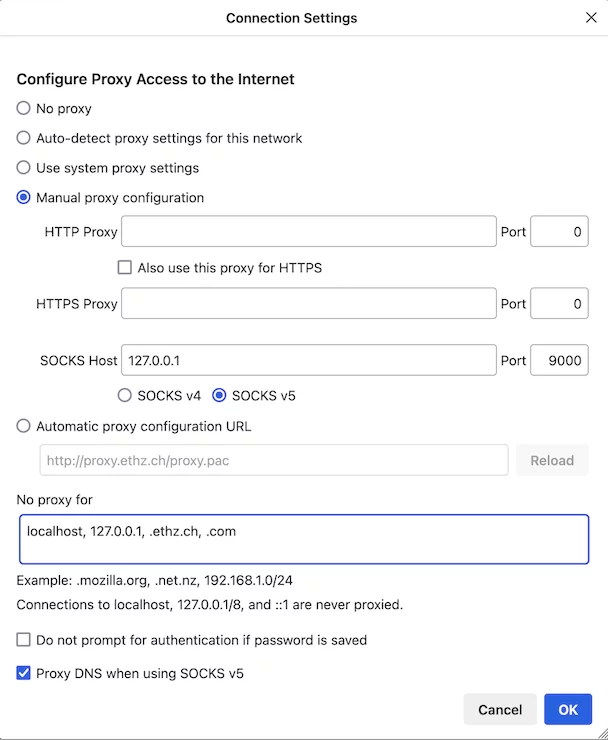Select the SOCKS v5 option
Viewport: 608px width, 740px height.
220,396
